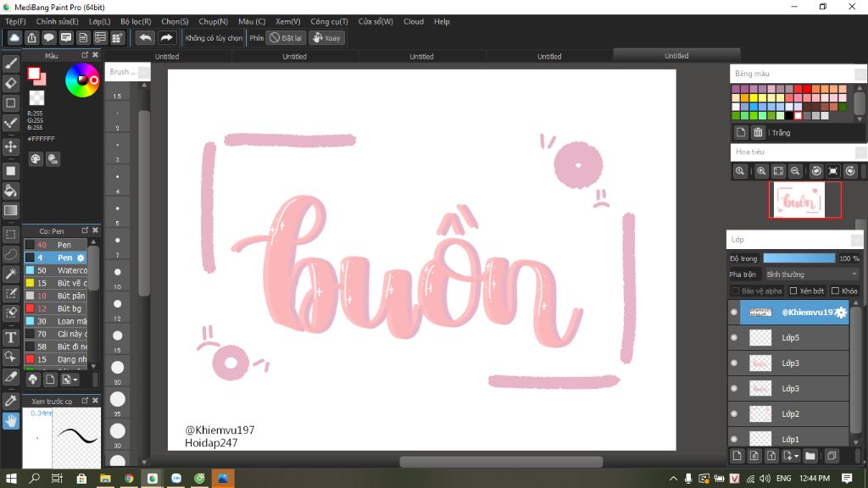Viewport: 868px width, 488px height.
Task: Activate the rectangular Select tool
Action: (10, 235)
